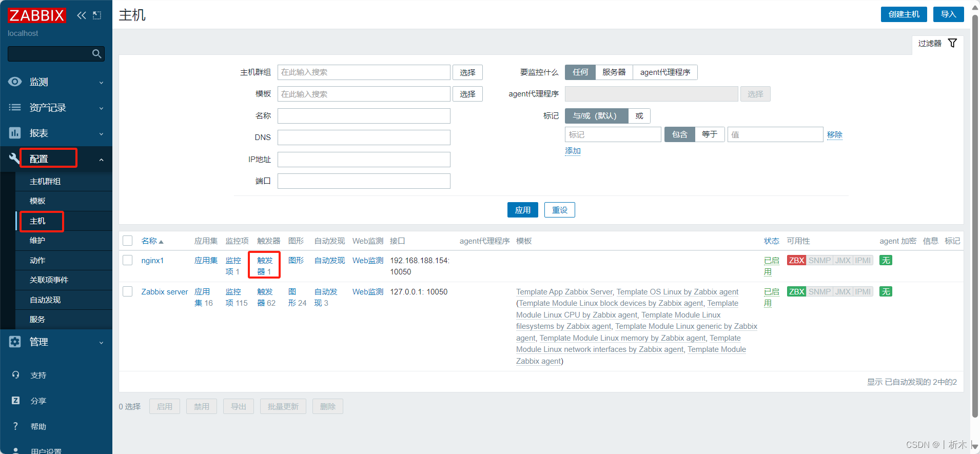Open 选择 for 模板
The height and width of the screenshot is (454, 980).
[x=467, y=94]
